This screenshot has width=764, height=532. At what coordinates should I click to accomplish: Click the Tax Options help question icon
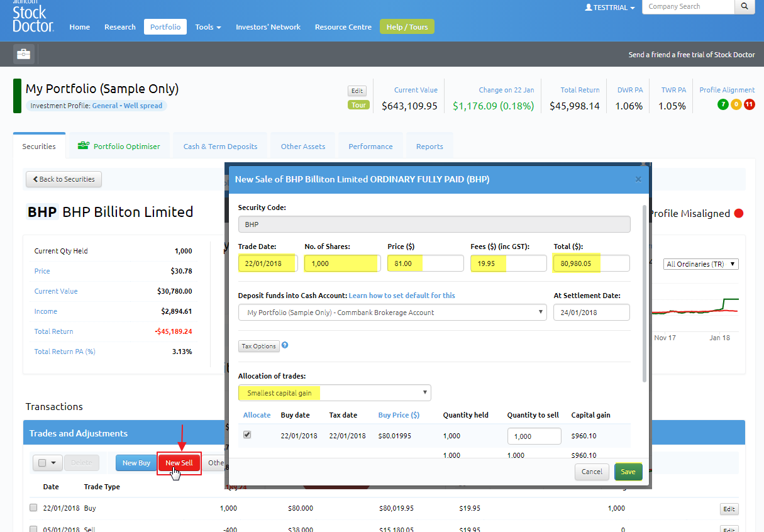tap(285, 345)
